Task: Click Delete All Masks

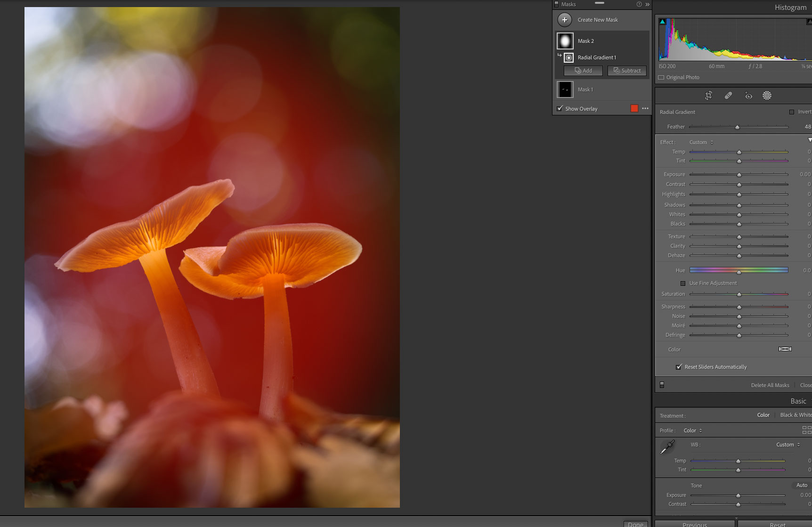Action: pyautogui.click(x=770, y=385)
